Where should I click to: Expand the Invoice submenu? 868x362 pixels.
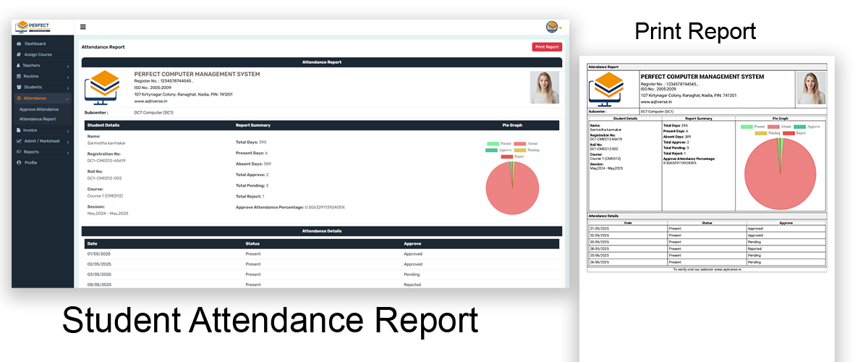coord(30,130)
